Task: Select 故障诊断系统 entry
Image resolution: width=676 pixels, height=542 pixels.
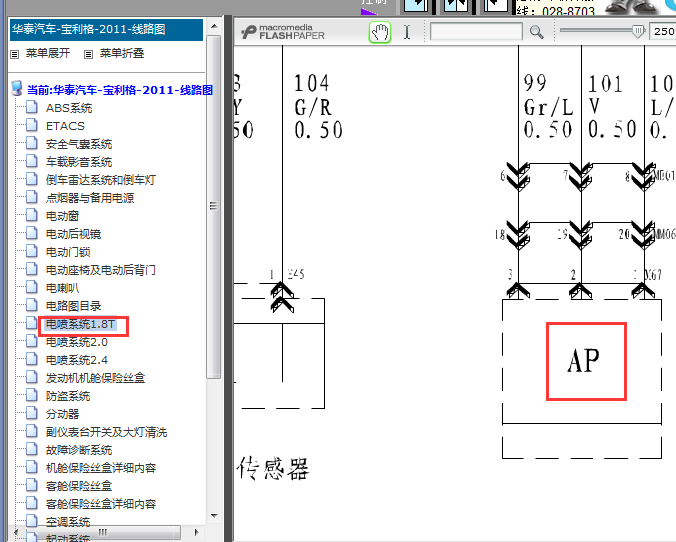Action: pos(79,450)
